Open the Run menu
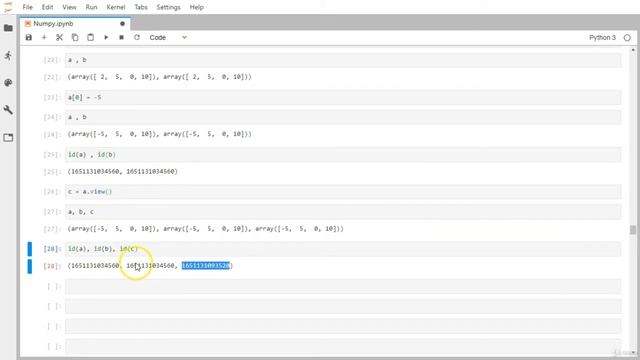This screenshot has height=360, width=640. (91, 7)
